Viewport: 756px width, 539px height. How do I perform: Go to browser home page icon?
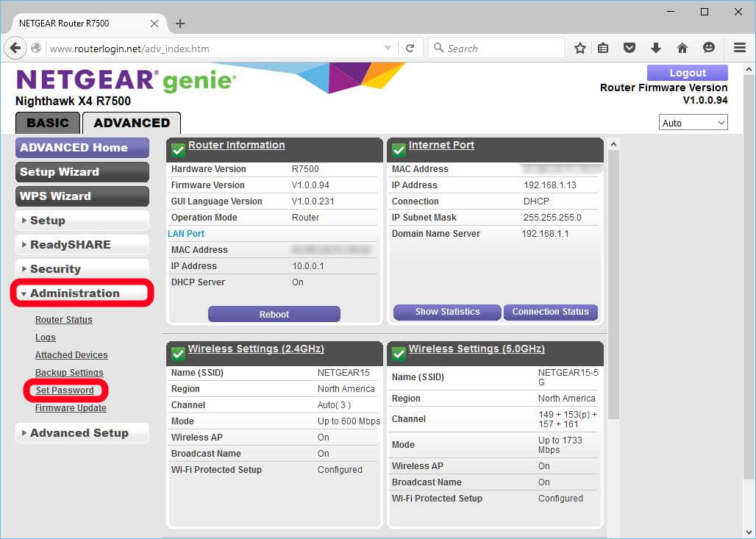pos(682,48)
